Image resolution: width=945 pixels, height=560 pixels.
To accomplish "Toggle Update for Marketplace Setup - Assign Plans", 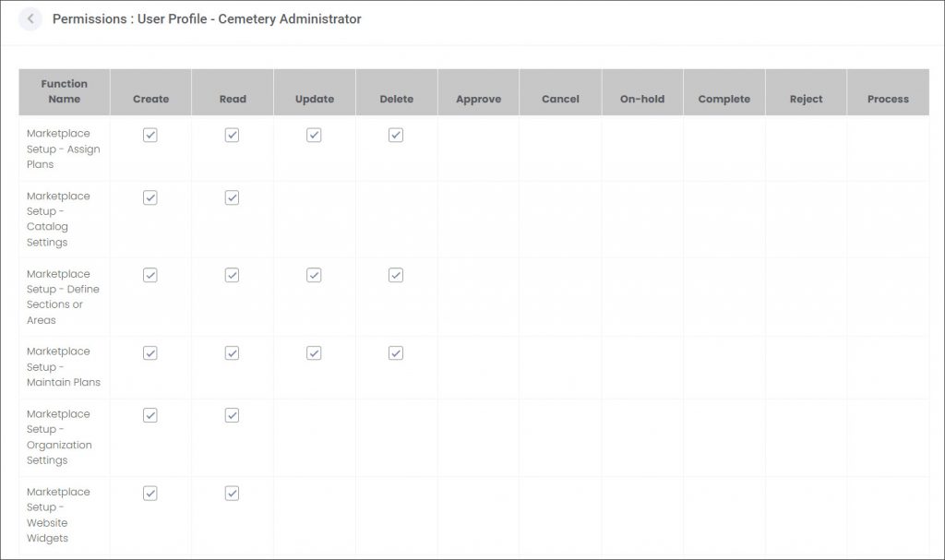I will click(x=314, y=135).
